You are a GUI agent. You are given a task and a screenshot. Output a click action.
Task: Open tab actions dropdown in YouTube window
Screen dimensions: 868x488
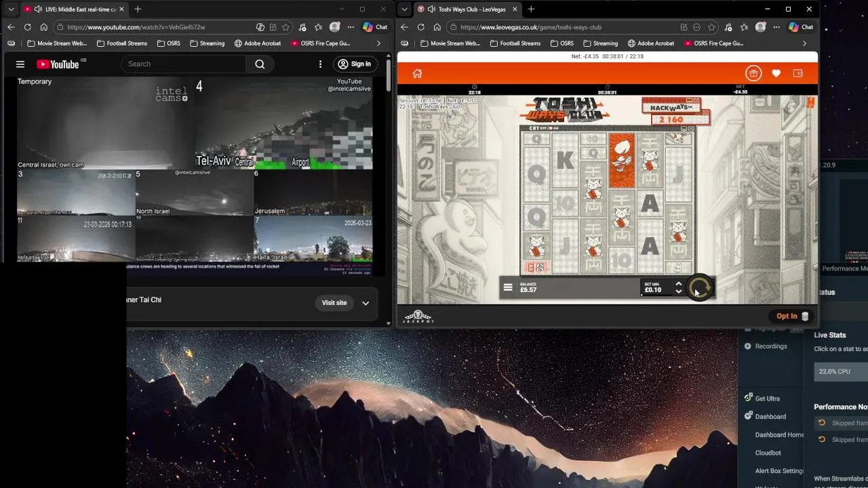pos(11,9)
